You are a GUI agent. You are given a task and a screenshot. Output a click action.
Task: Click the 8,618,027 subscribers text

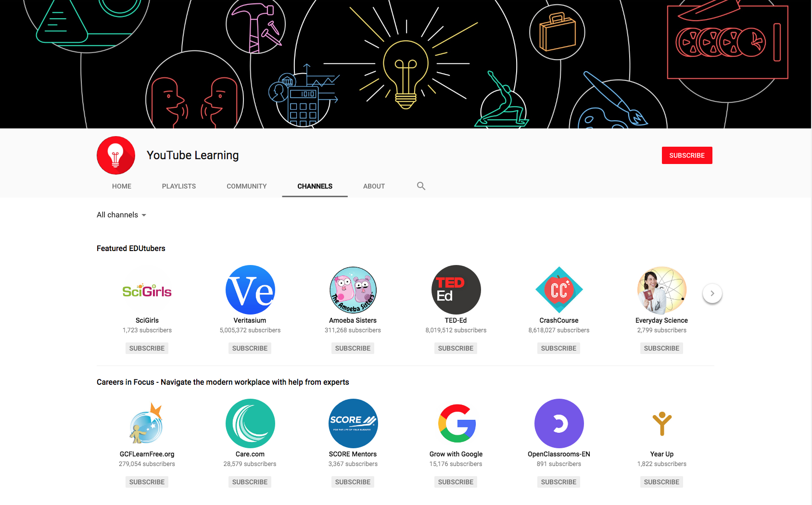tap(559, 330)
